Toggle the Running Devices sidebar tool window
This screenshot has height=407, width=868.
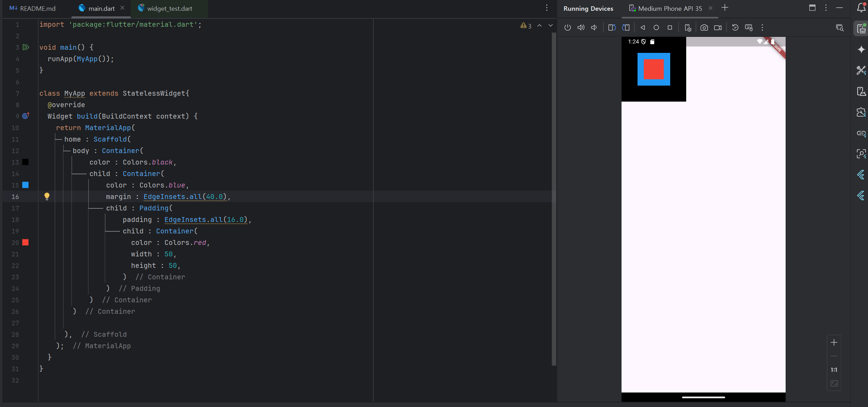pyautogui.click(x=861, y=29)
